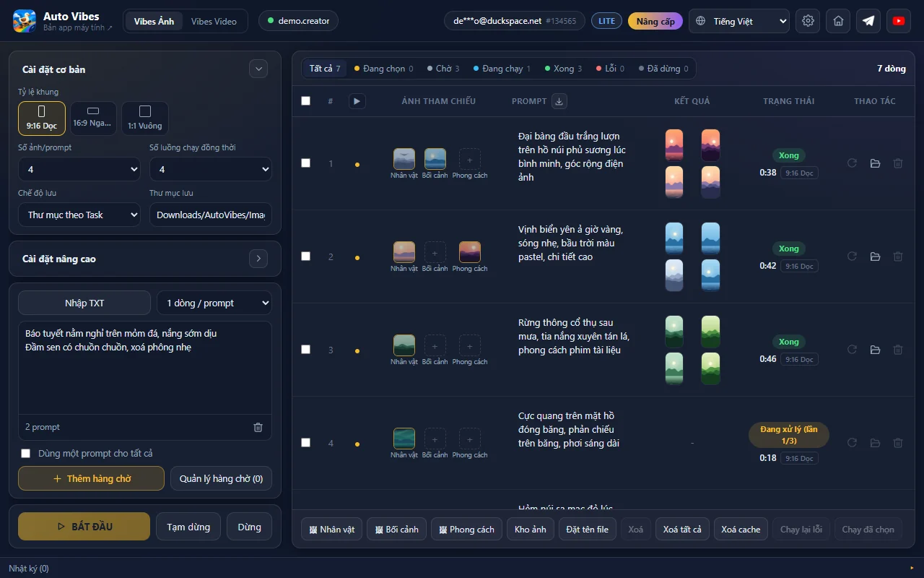Click the 'Thêm hàng chờ' button
The image size is (924, 578).
pyautogui.click(x=91, y=478)
